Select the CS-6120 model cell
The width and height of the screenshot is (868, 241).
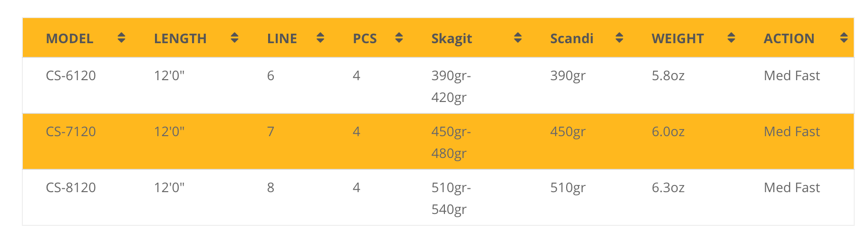point(71,75)
